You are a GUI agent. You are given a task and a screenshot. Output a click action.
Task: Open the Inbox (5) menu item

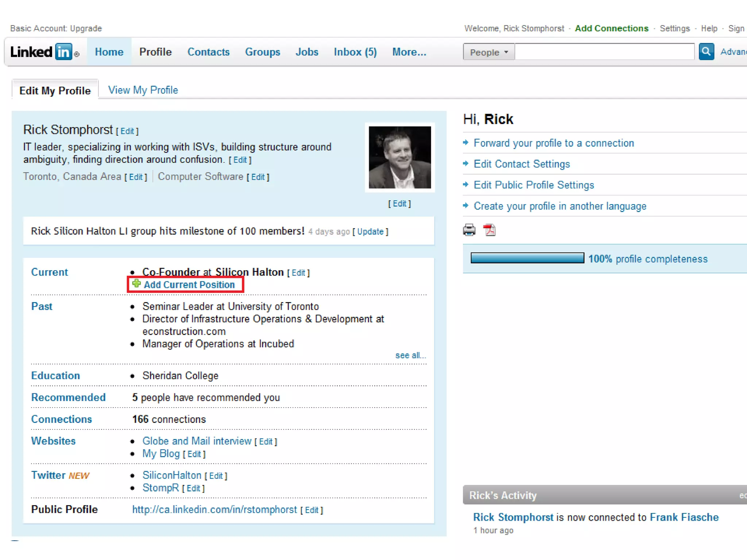tap(355, 52)
